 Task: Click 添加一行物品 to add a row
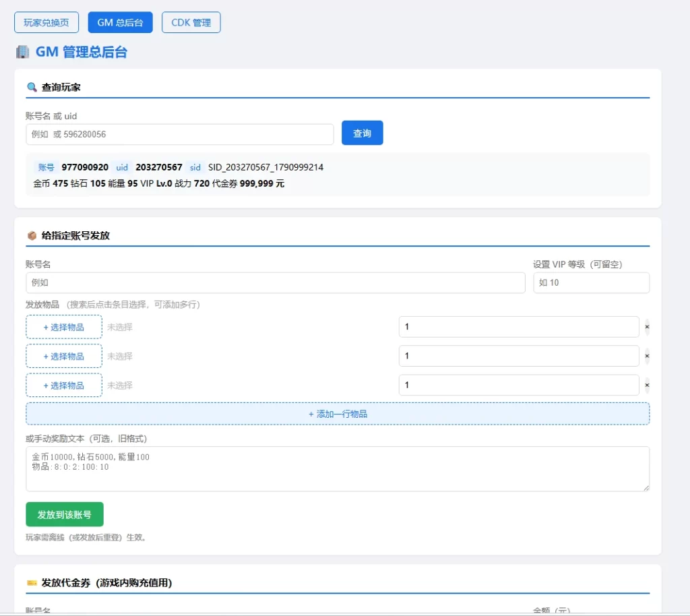[x=338, y=414]
